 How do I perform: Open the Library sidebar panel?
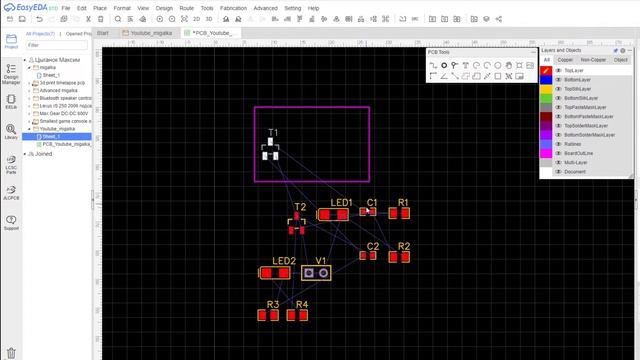click(11, 132)
